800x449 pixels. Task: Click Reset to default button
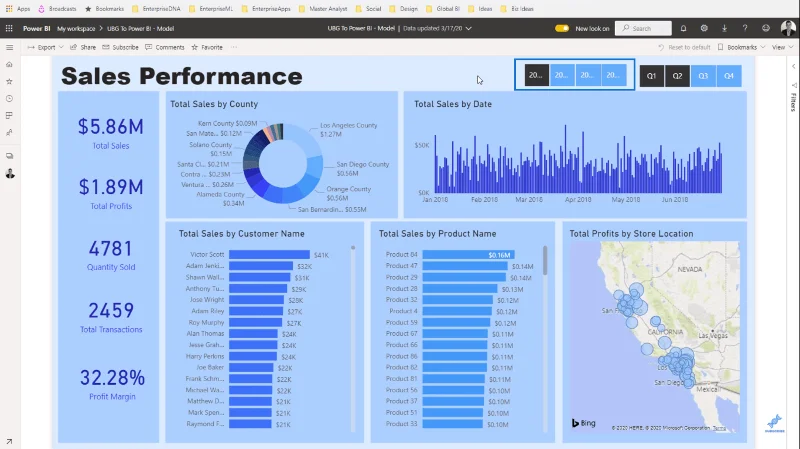tap(684, 47)
